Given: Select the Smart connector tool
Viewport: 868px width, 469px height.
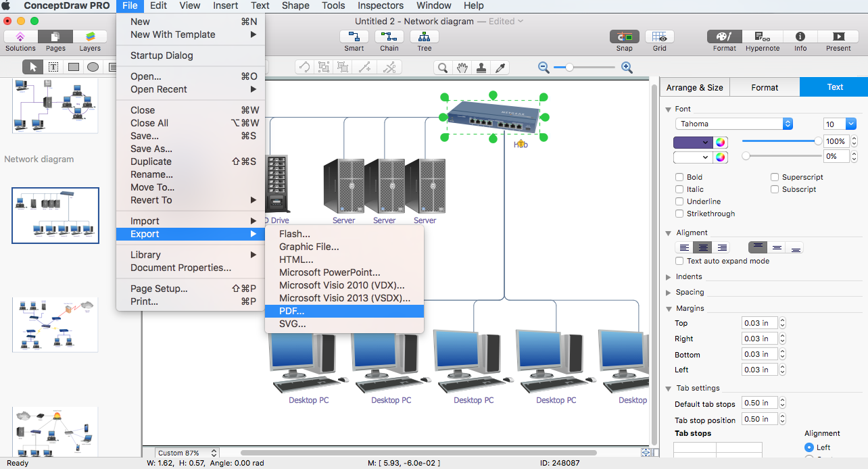Looking at the screenshot, I should pyautogui.click(x=354, y=36).
